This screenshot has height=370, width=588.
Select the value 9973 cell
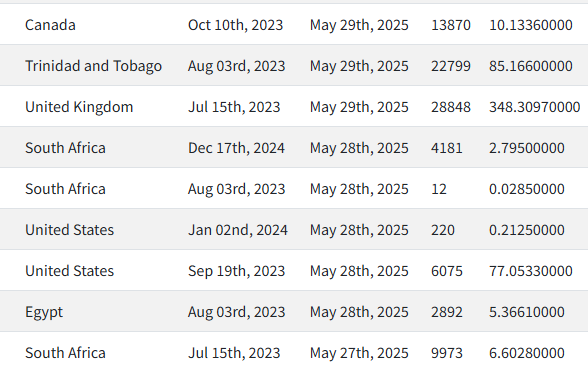pos(447,353)
